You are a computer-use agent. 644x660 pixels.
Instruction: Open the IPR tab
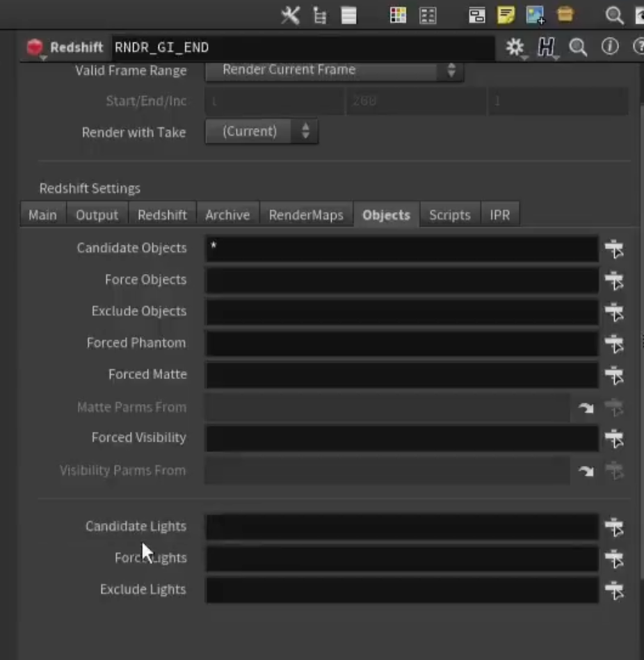[x=499, y=215]
